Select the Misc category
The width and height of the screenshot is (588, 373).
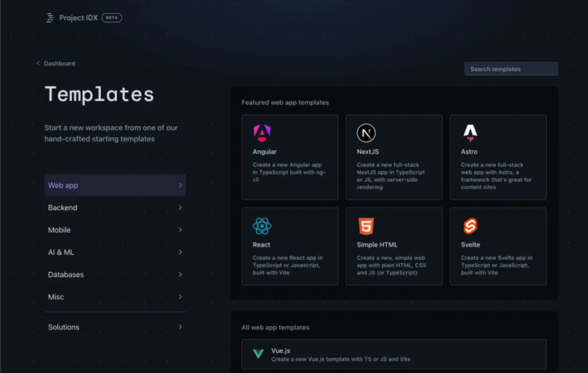[56, 296]
